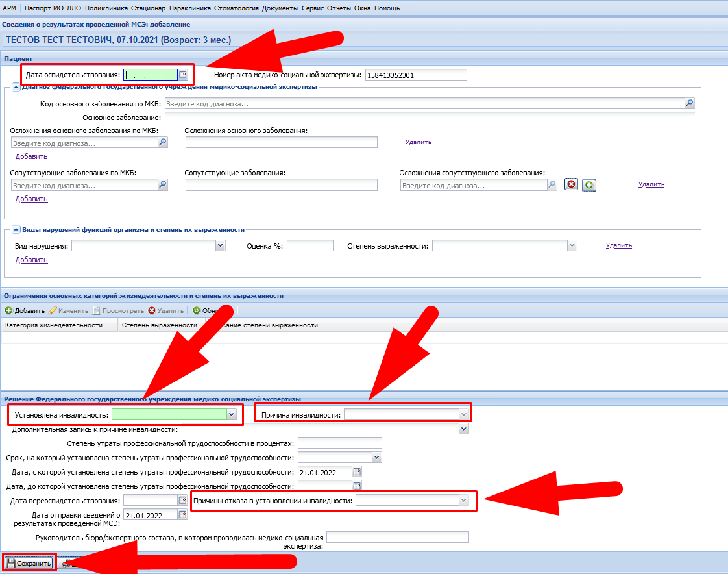Click Добавить link under Вид нарушения
728x574 pixels.
tap(31, 260)
